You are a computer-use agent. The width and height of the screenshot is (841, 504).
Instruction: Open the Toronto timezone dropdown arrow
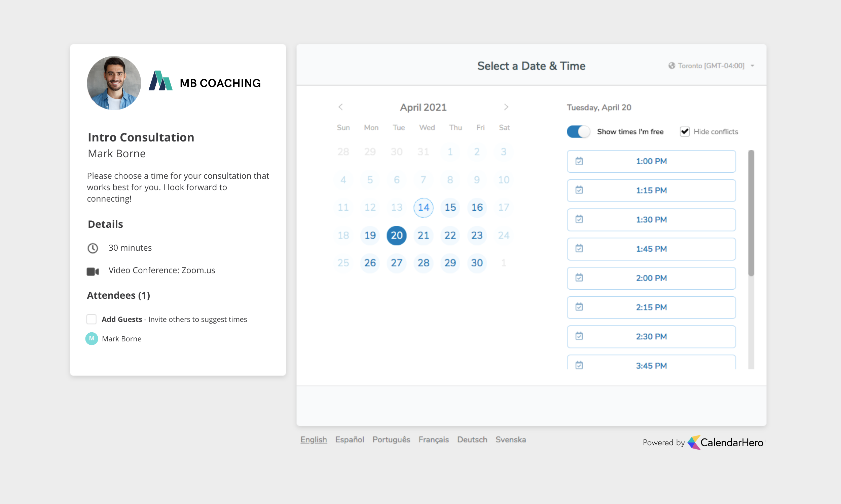pos(752,66)
